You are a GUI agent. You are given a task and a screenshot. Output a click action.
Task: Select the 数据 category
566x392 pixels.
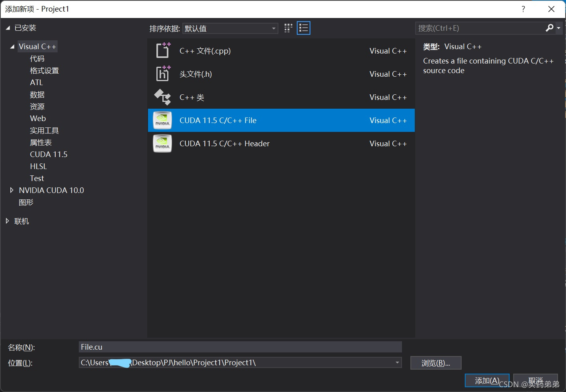coord(37,95)
